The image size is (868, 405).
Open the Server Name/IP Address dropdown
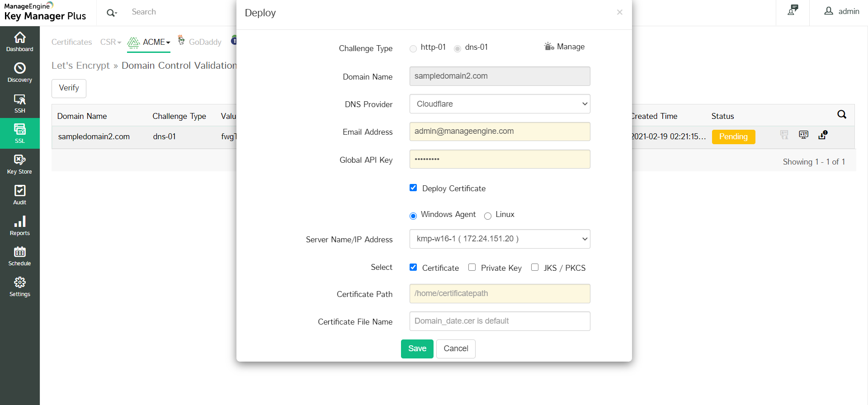(500, 239)
